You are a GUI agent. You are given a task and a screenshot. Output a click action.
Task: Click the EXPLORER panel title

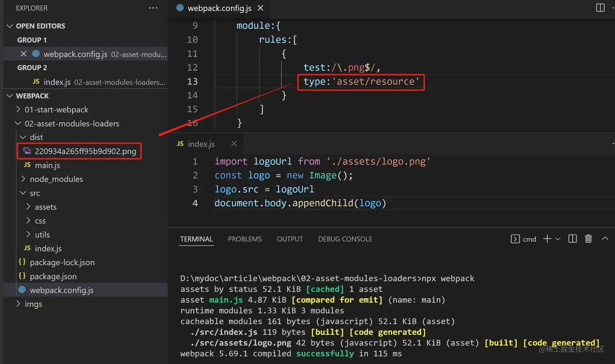click(32, 8)
